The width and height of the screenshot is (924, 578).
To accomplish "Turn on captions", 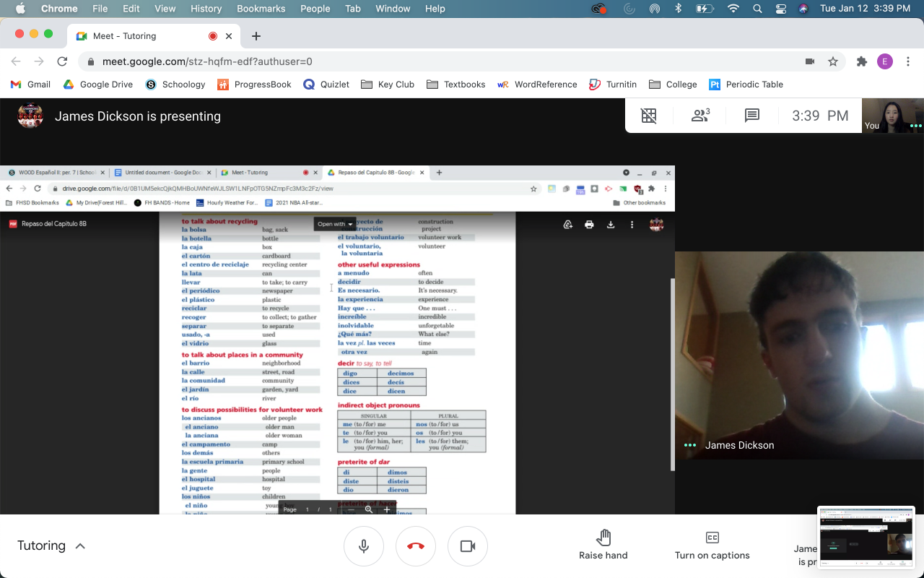I will coord(712,545).
